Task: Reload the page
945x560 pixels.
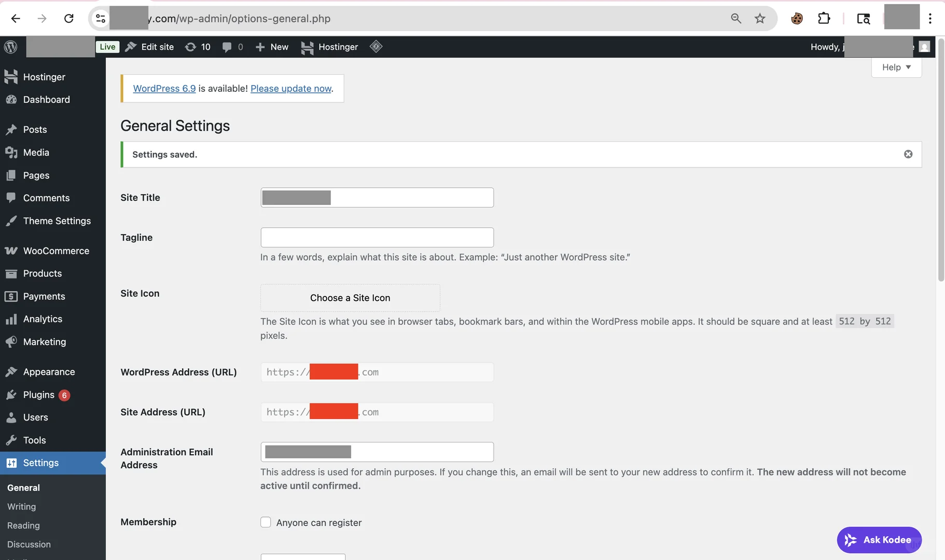Action: 68,19
